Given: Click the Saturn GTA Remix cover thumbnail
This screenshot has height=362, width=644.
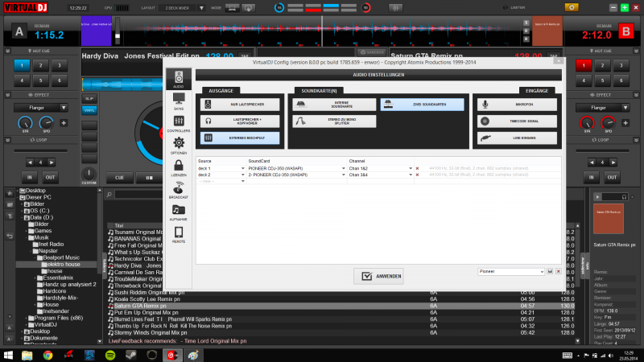Looking at the screenshot, I should tap(609, 218).
